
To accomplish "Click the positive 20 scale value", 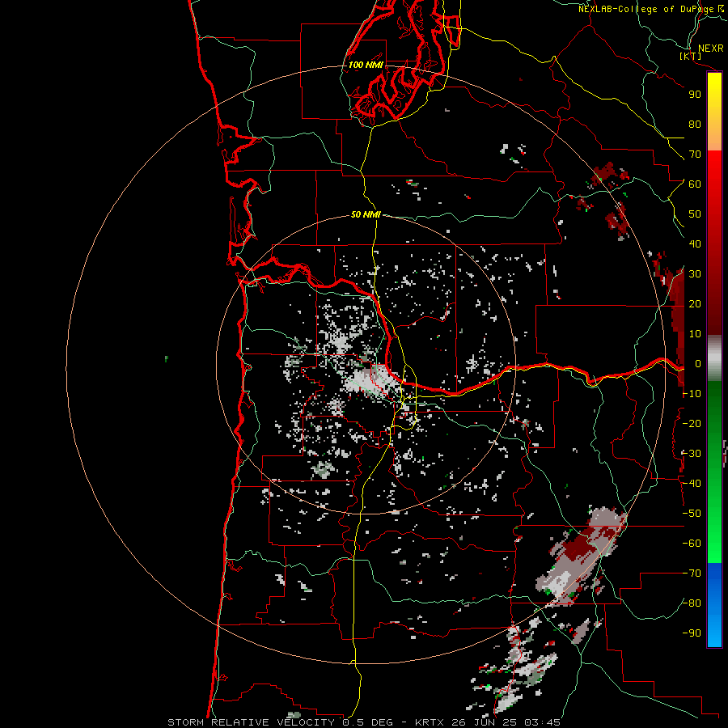I will 695,303.
